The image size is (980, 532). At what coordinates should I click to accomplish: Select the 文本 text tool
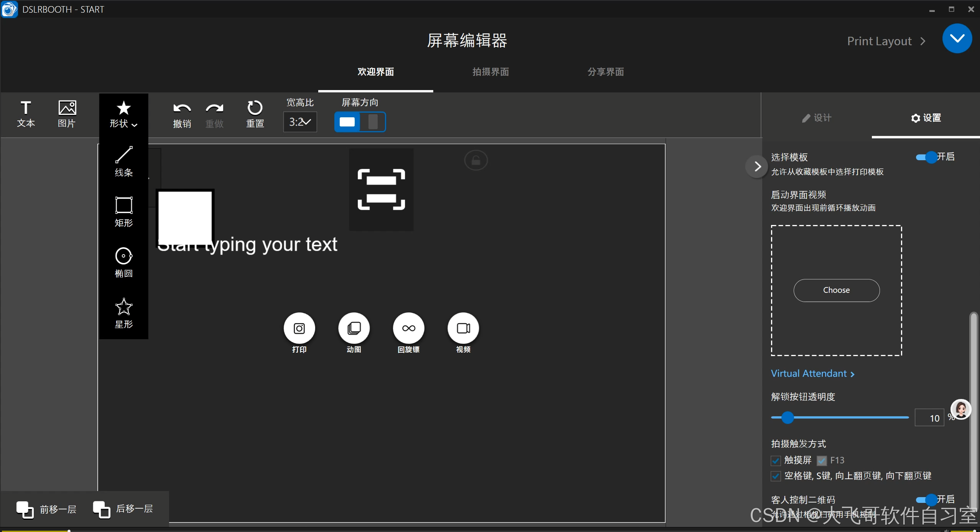click(26, 114)
